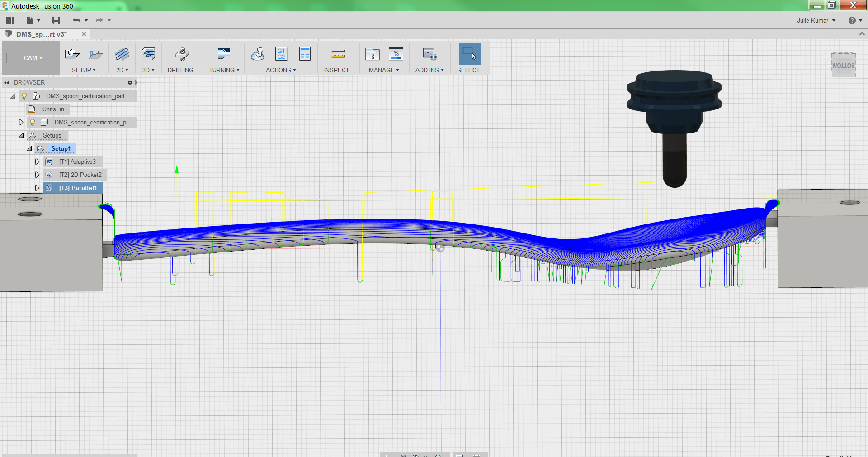Open the undo history dropdown arrow
Screen dimensions: 868x457
[x=86, y=20]
